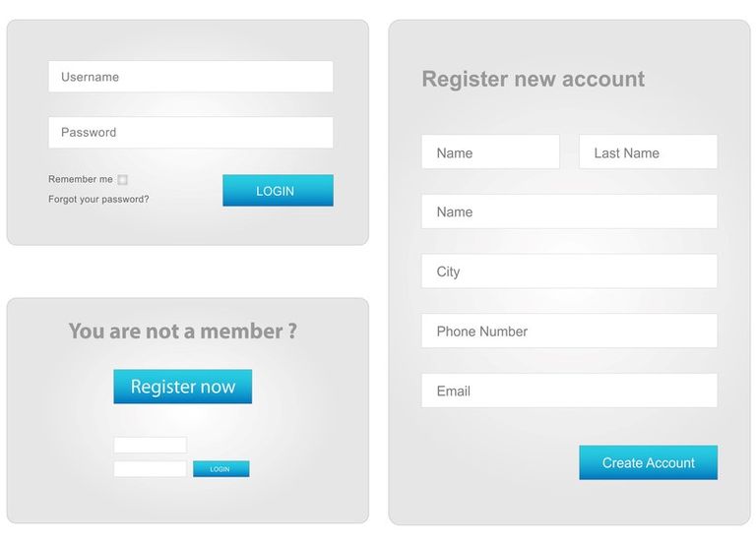Focus the Last Name field
The image size is (756, 542).
coord(648,151)
